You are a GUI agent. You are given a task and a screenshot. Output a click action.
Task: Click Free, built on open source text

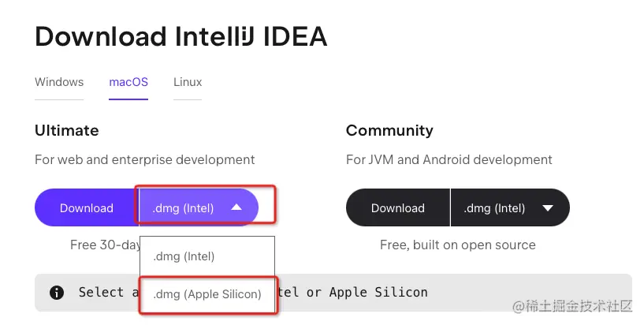[457, 245]
